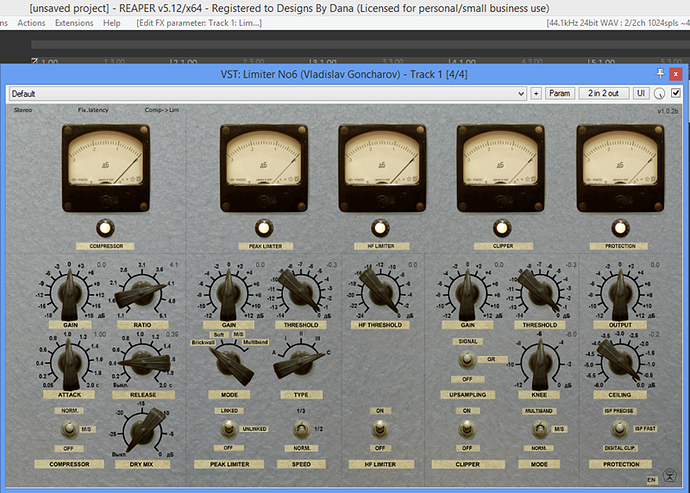Image resolution: width=690 pixels, height=493 pixels.
Task: Click the Peak Limiter MODE selector knob
Action: click(x=229, y=364)
